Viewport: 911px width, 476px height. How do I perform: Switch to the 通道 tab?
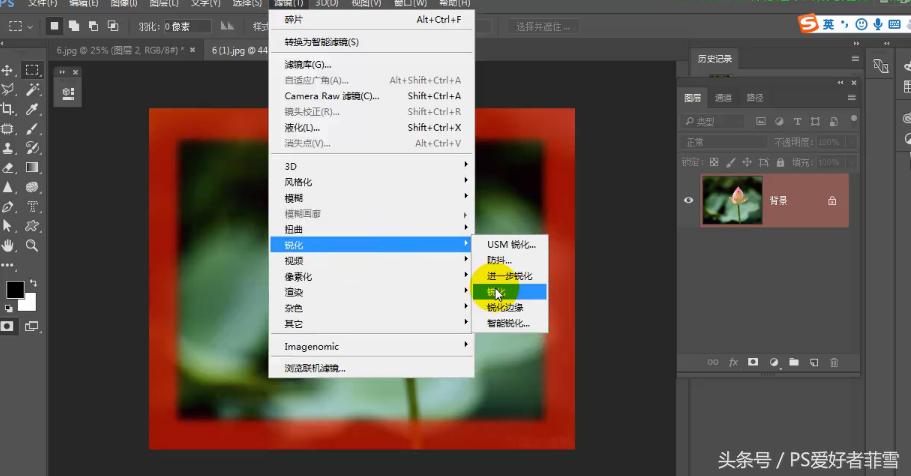[x=723, y=98]
